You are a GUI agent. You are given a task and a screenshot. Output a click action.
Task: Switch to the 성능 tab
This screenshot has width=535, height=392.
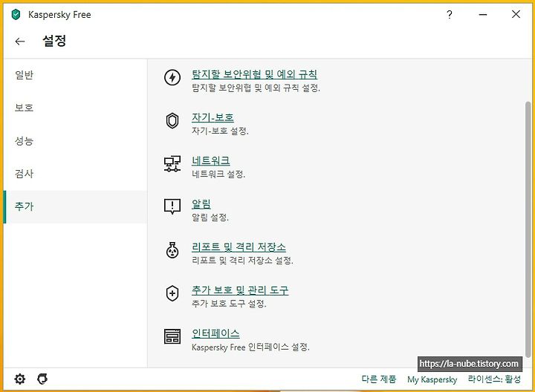pyautogui.click(x=75, y=141)
